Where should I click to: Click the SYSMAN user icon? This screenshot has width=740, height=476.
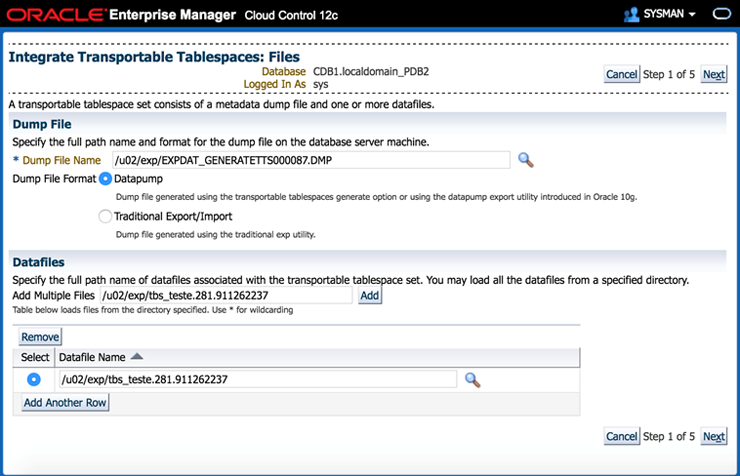point(631,15)
